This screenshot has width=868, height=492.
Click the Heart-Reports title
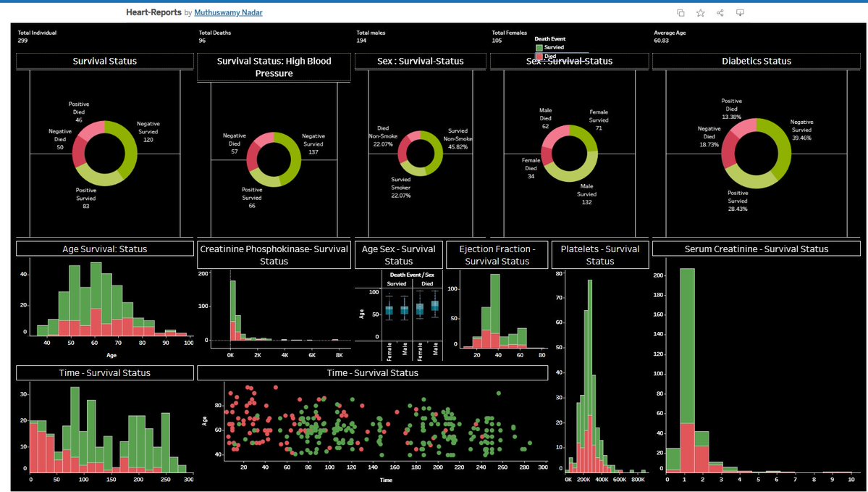(x=152, y=12)
